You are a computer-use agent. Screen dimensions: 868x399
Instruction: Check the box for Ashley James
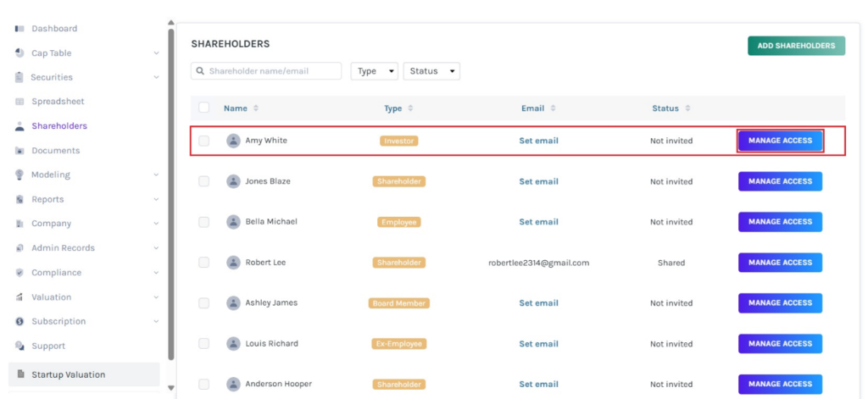click(203, 302)
